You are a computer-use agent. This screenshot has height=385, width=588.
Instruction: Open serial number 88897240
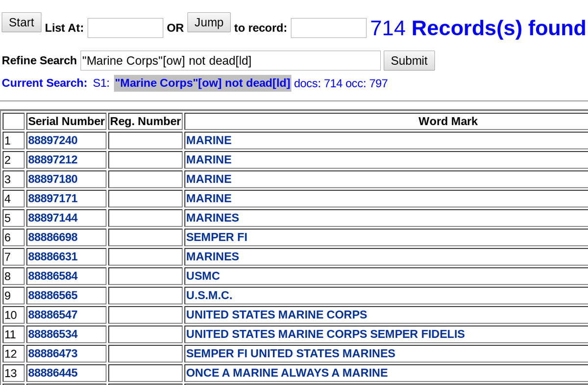[x=53, y=140]
